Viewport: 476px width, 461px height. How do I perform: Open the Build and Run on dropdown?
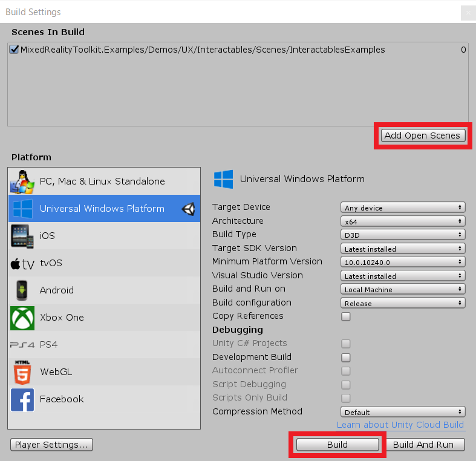tap(403, 289)
